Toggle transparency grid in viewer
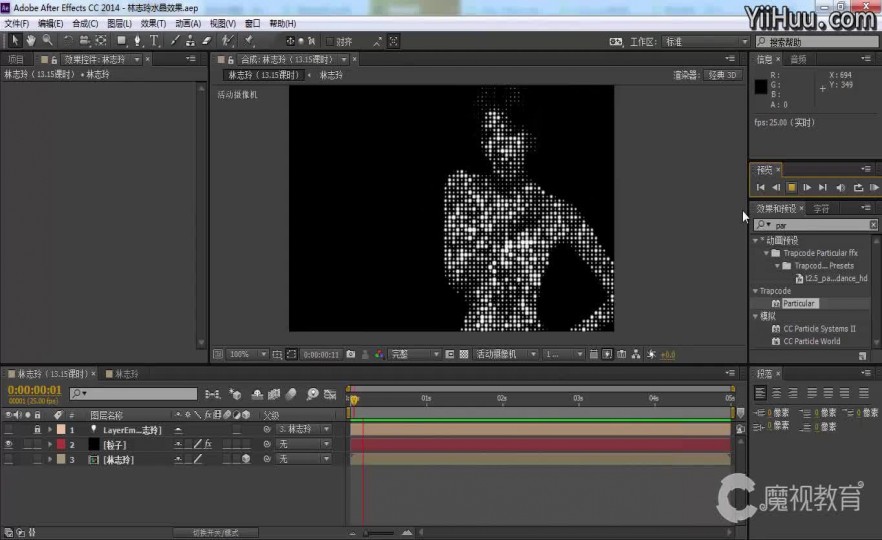The width and height of the screenshot is (882, 540). click(464, 354)
